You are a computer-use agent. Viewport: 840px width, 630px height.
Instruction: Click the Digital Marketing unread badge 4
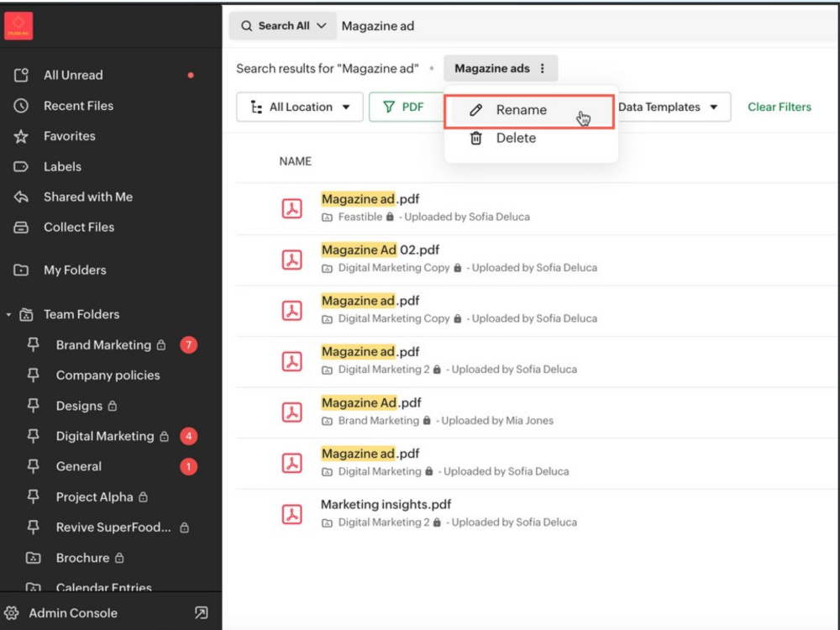tap(188, 436)
